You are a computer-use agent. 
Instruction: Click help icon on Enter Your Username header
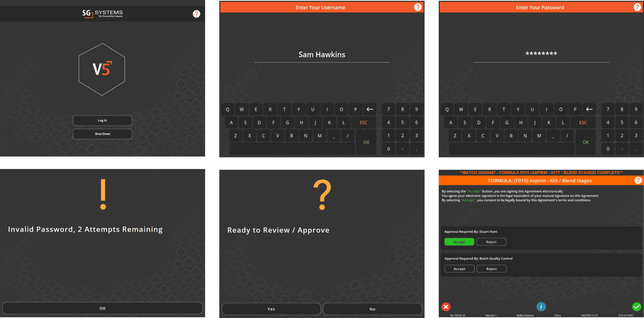[418, 7]
